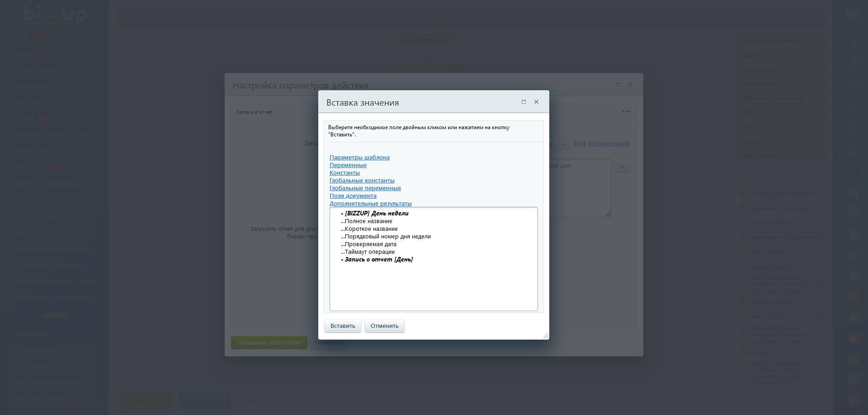Open the "Поля документа" link

point(353,196)
